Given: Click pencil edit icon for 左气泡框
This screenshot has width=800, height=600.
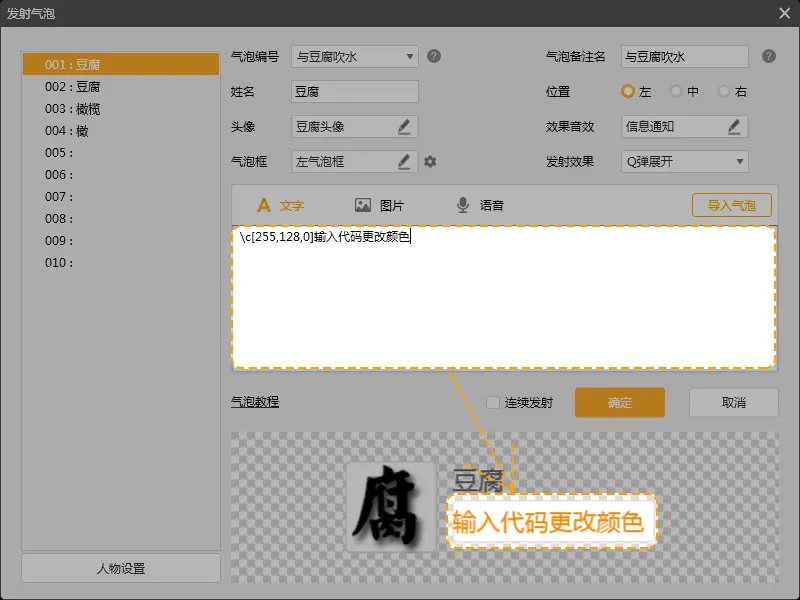Looking at the screenshot, I should pos(404,161).
